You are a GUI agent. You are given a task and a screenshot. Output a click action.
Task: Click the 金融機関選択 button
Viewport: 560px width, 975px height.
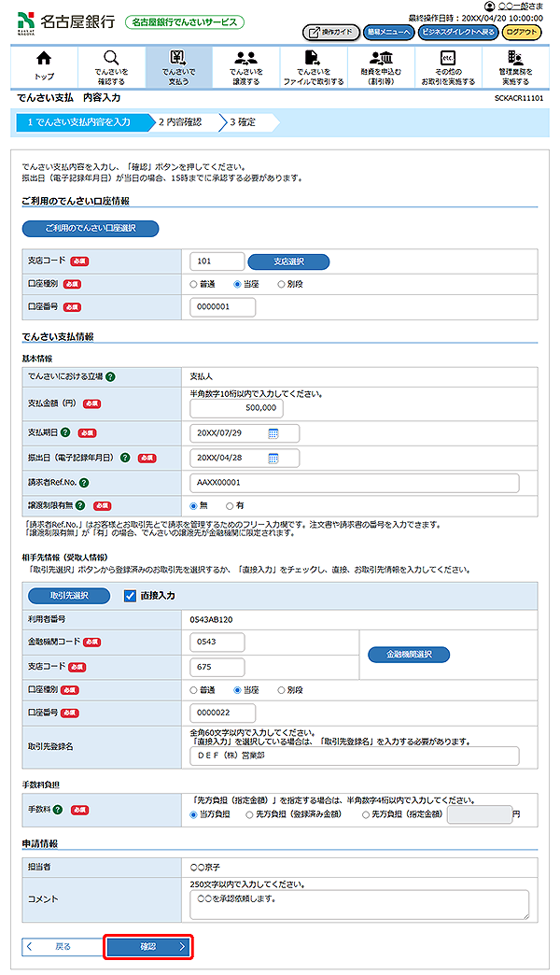tap(408, 655)
